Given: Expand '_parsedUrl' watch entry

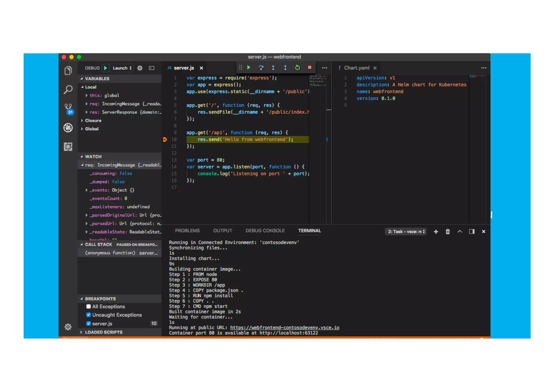Looking at the screenshot, I should 86,223.
